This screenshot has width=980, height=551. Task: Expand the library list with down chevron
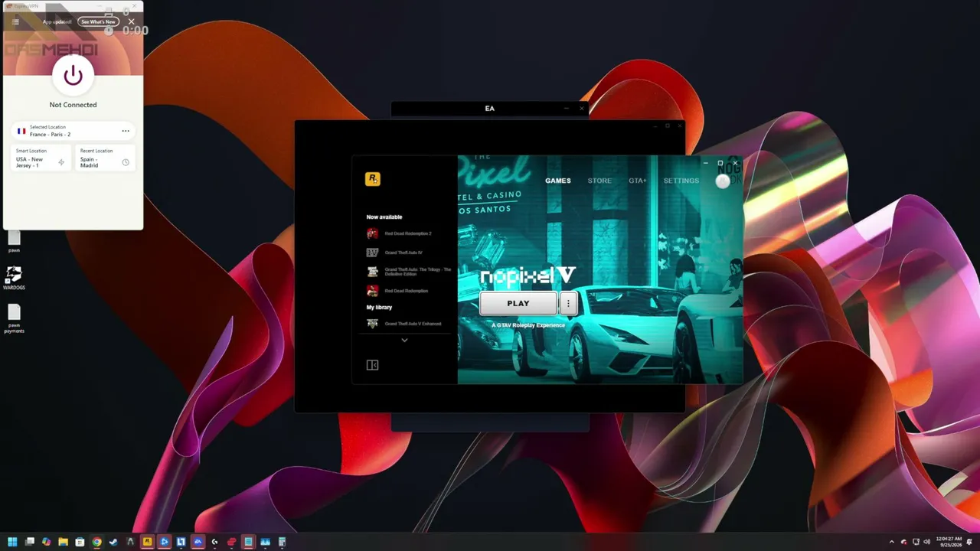coord(404,341)
